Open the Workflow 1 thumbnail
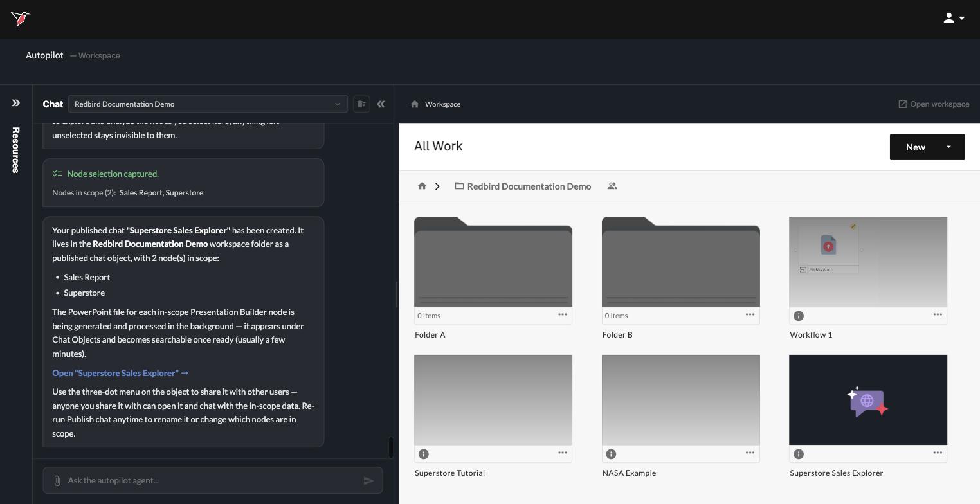Screen dimensions: 980x504 868,262
